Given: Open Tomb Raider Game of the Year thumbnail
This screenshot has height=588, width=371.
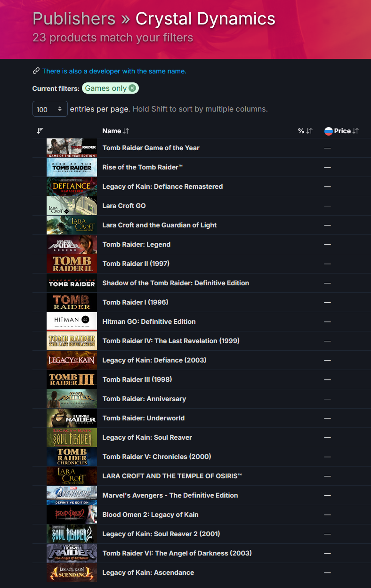Looking at the screenshot, I should [x=72, y=148].
